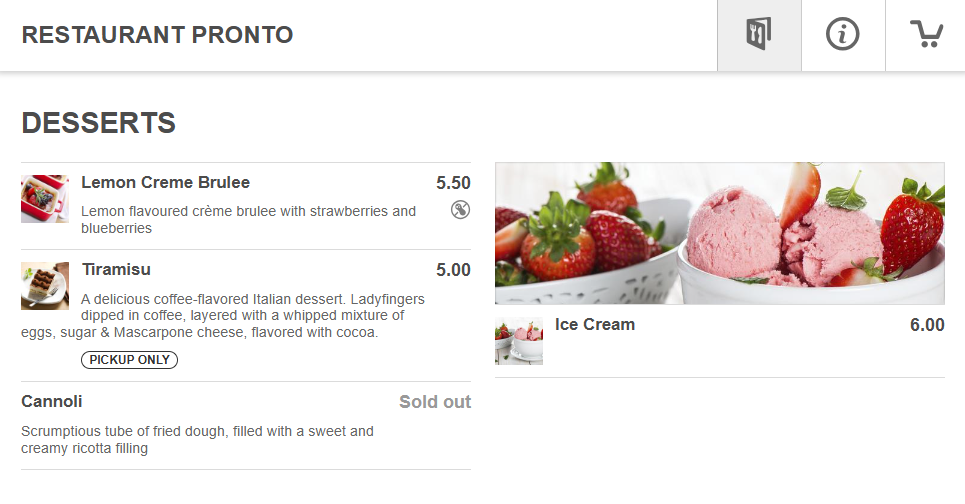Viewport: 965px width, 504px height.
Task: Click the 5.50 price of Lemon Creme Brulee
Action: click(453, 183)
